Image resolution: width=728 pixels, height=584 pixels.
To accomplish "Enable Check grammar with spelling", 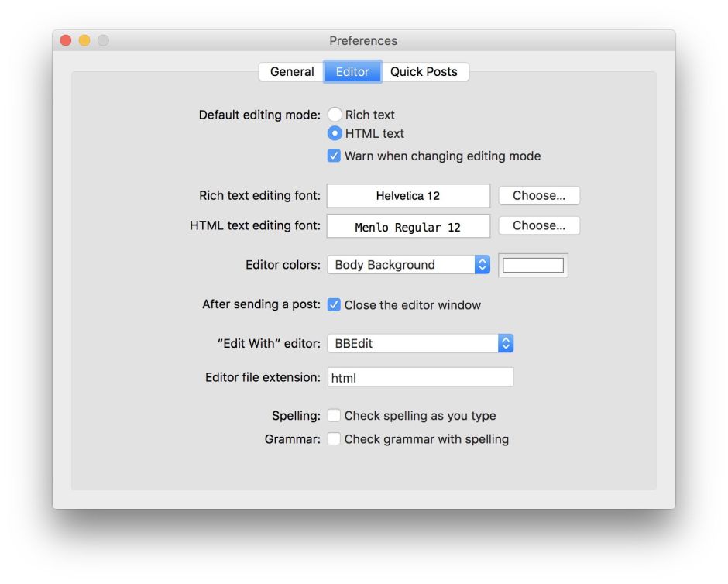I will (x=334, y=439).
